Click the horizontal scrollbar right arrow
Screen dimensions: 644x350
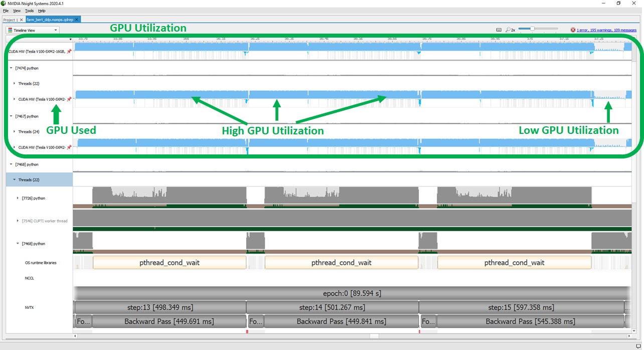point(629,336)
